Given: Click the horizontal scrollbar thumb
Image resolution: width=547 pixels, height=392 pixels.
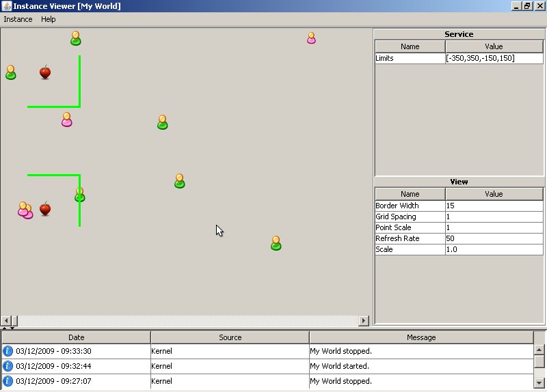Looking at the screenshot, I should (14, 320).
